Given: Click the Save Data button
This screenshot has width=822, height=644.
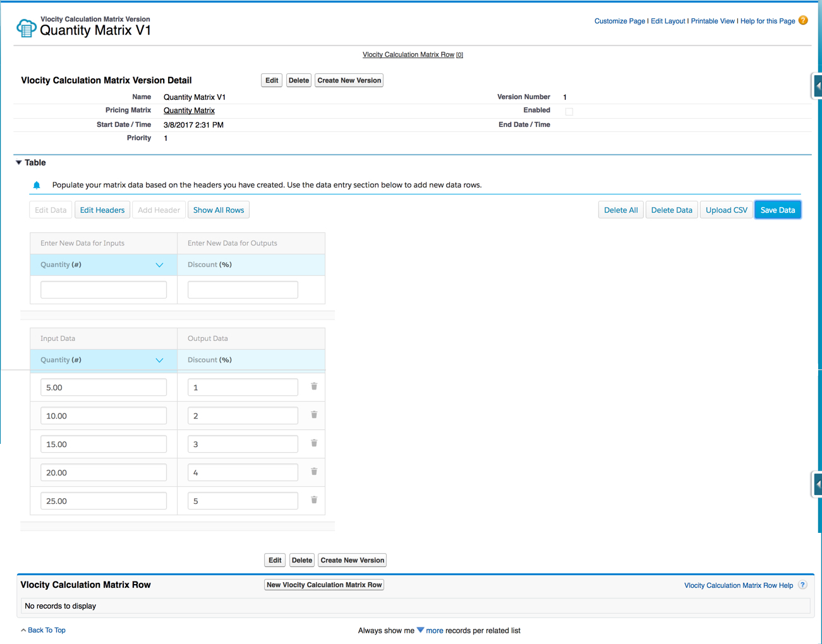Looking at the screenshot, I should click(778, 210).
